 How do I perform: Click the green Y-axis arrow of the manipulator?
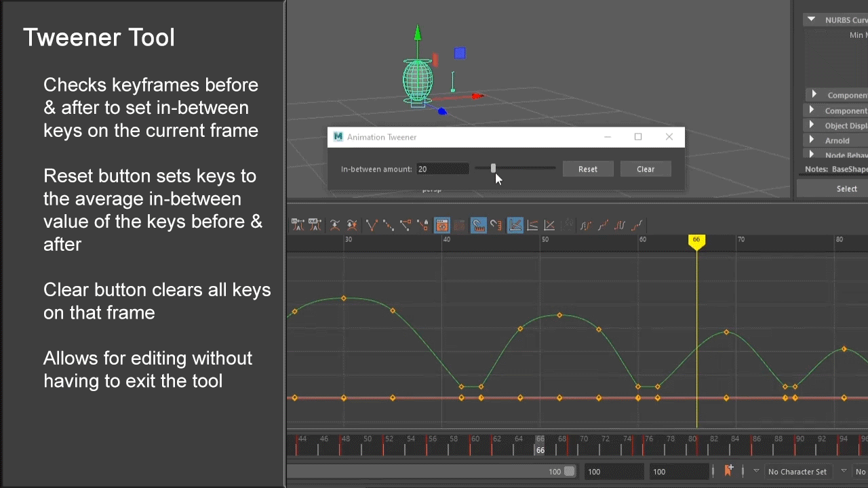[x=418, y=33]
